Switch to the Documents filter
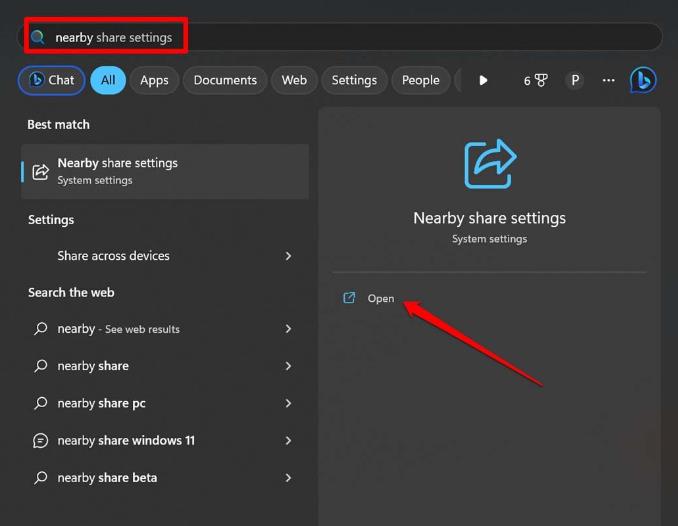Screen dimensions: 678x526 [x=225, y=80]
